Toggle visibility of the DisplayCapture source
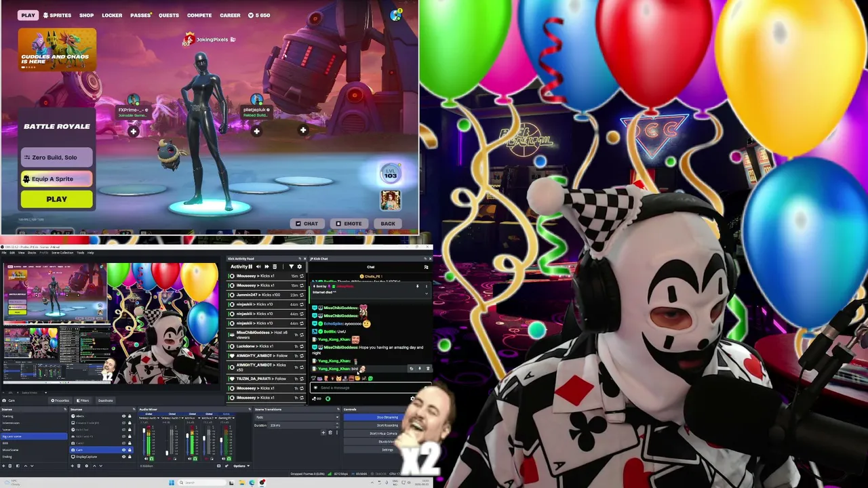The image size is (868, 488). [x=123, y=457]
